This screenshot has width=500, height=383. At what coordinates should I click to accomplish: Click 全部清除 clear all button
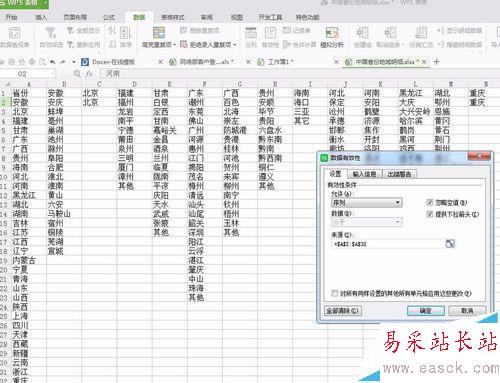coord(343,311)
